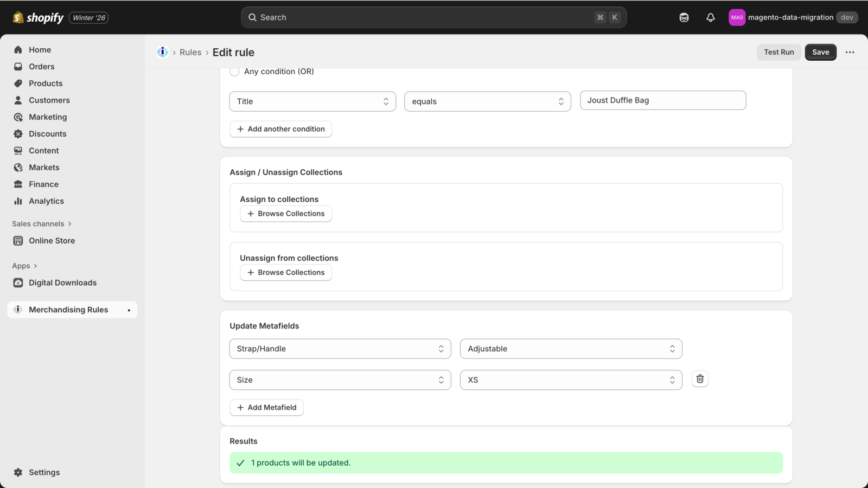
Task: Click the Merchandising Rules app icon in breadcrumb
Action: [x=162, y=52]
